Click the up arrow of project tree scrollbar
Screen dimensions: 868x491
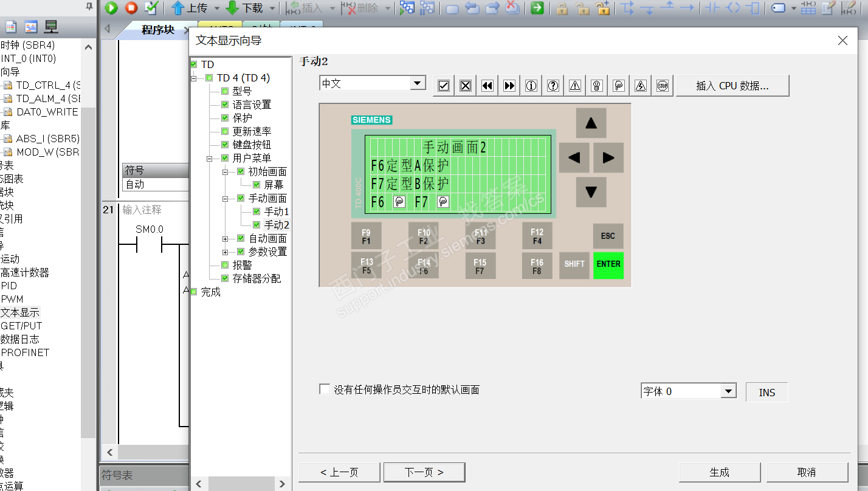point(89,47)
